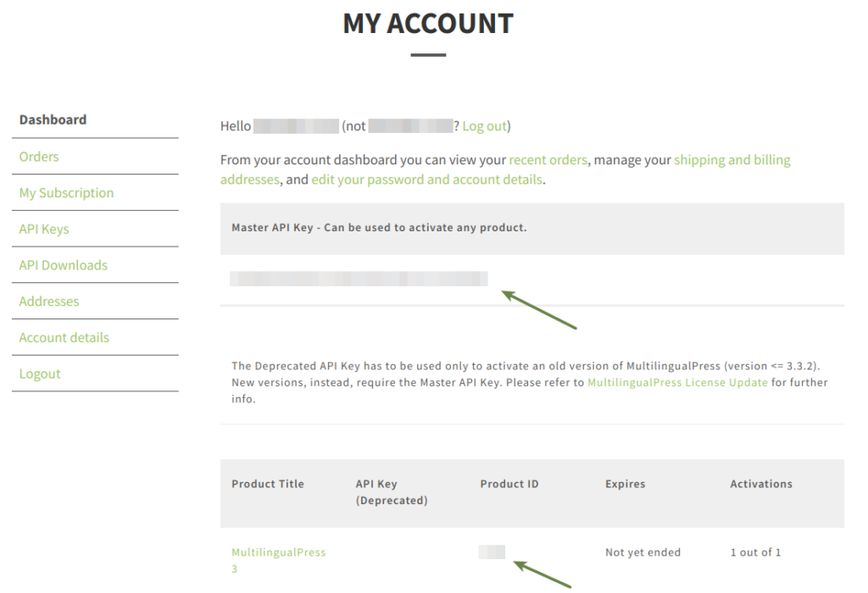
Task: Click the 'Log out' link in greeting
Action: coord(485,126)
